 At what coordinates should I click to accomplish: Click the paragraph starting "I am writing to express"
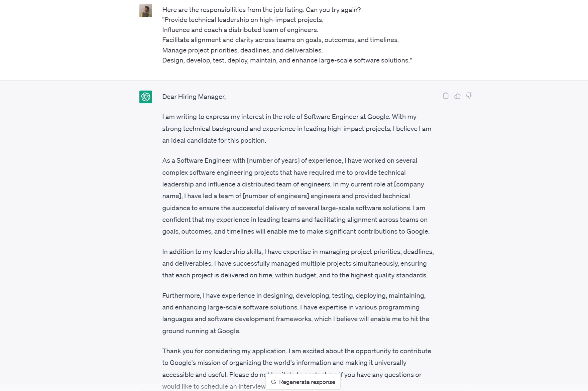point(297,129)
